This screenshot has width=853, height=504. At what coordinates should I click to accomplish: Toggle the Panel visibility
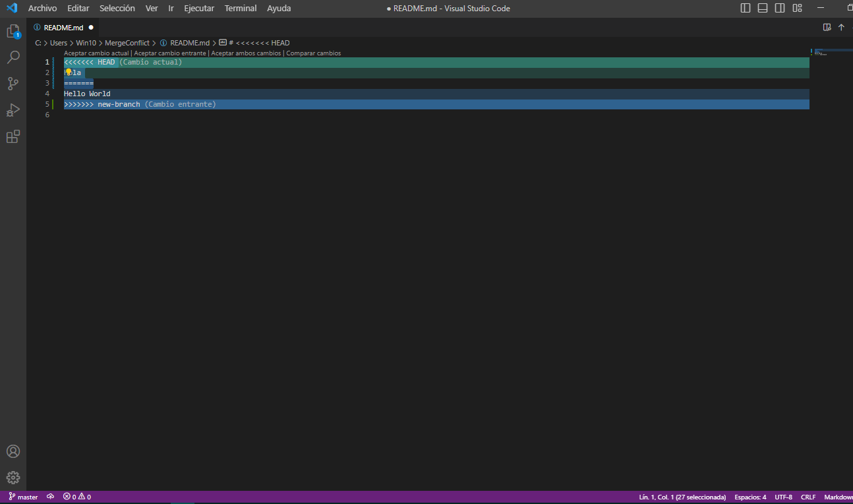pyautogui.click(x=762, y=8)
